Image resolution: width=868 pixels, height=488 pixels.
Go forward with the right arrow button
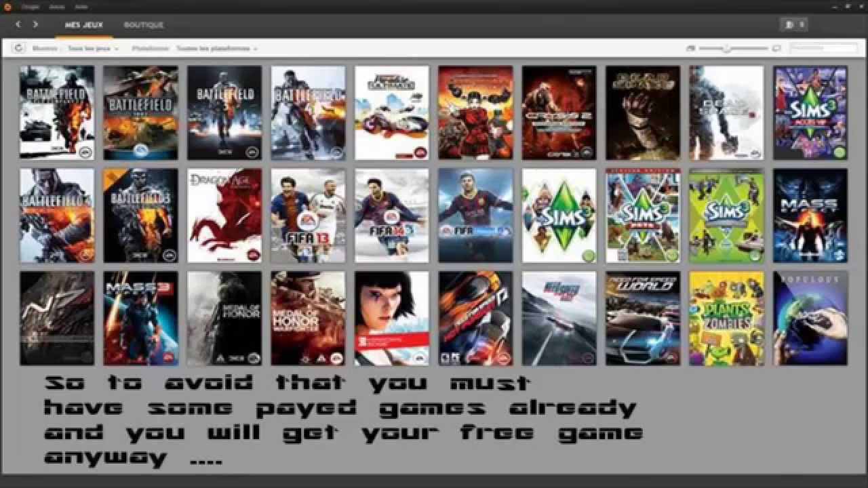point(35,24)
